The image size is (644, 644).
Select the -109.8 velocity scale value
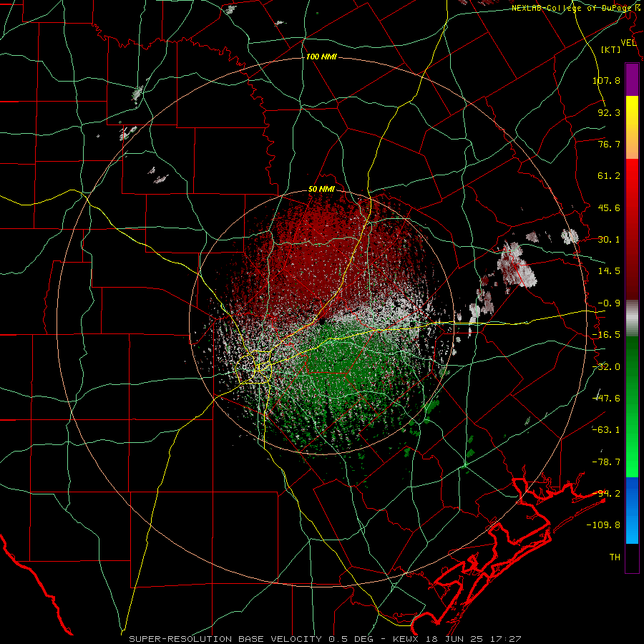point(603,525)
